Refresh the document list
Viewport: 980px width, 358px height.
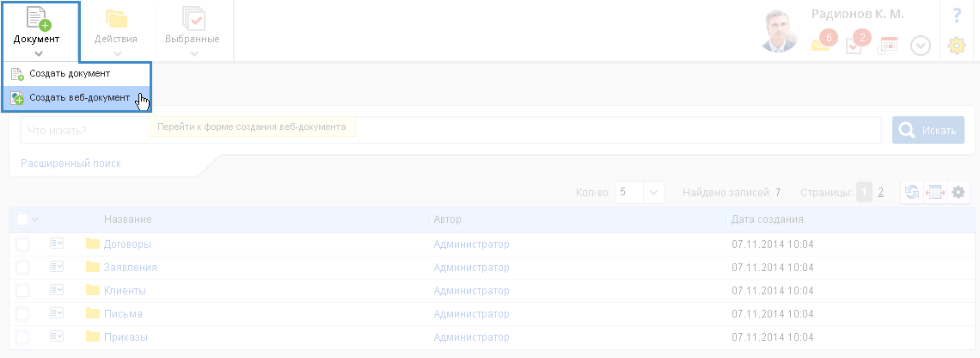912,193
